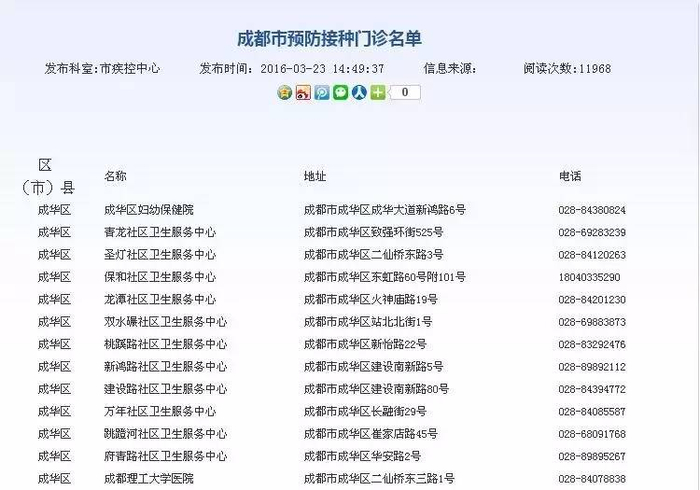Select 双水碾社区卫生服务中心 entry
This screenshot has width=700, height=490.
(x=166, y=322)
